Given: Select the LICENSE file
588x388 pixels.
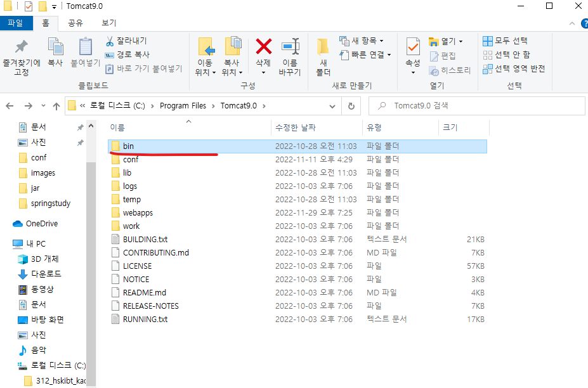Looking at the screenshot, I should pyautogui.click(x=297, y=266).
